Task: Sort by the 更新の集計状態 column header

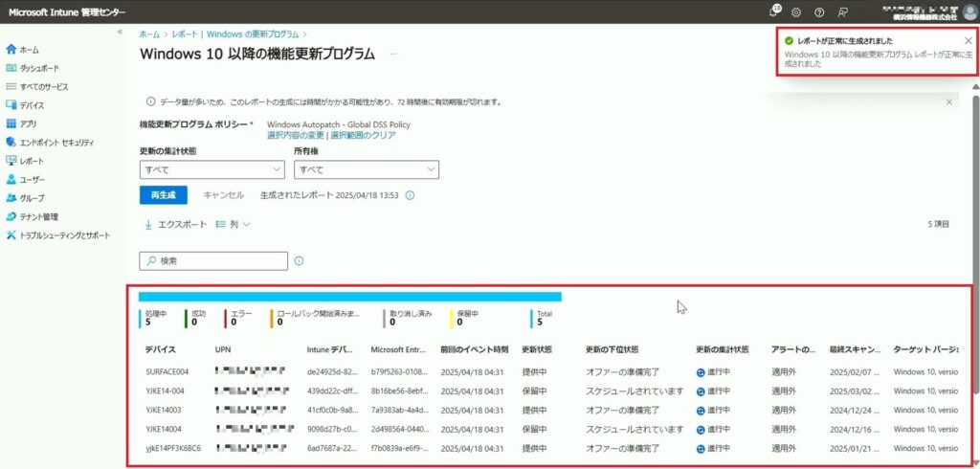Action: pos(722,349)
